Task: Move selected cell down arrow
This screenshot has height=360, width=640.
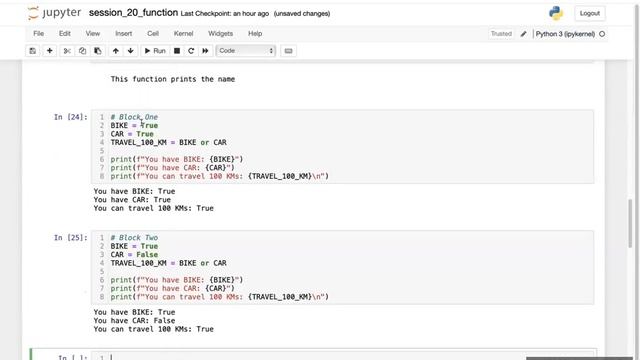Action: click(x=131, y=51)
